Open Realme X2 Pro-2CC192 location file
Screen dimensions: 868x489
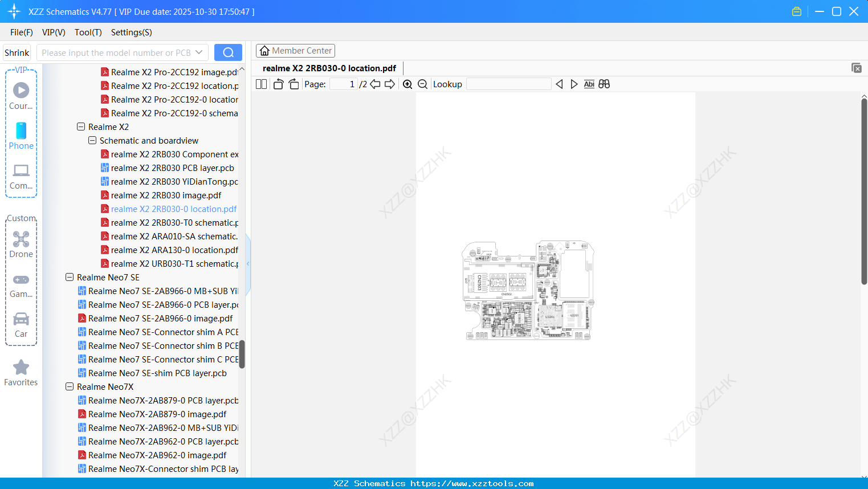170,85
